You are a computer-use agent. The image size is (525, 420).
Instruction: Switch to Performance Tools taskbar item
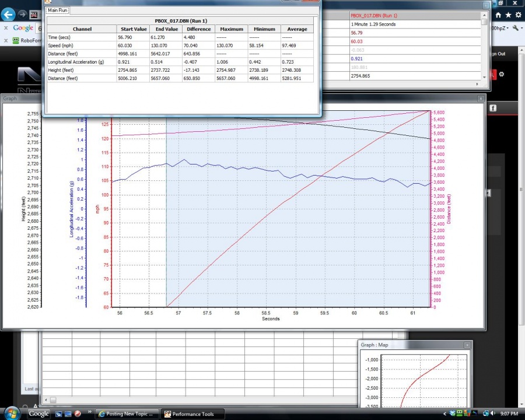[x=192, y=414]
